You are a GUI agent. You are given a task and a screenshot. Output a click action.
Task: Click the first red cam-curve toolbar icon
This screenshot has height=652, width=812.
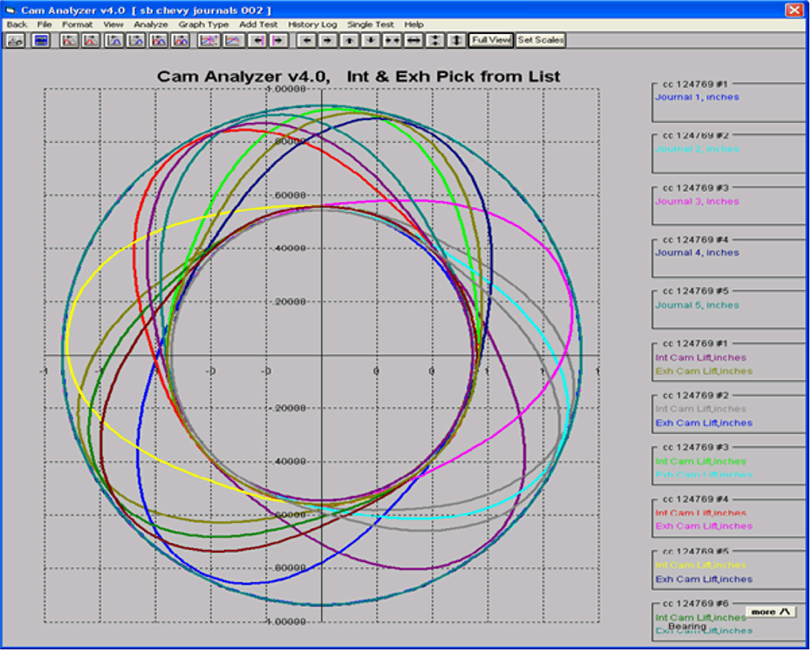click(x=69, y=40)
